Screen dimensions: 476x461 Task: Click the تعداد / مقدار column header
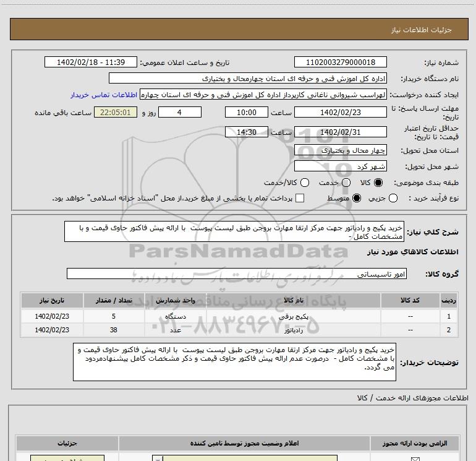pyautogui.click(x=114, y=301)
